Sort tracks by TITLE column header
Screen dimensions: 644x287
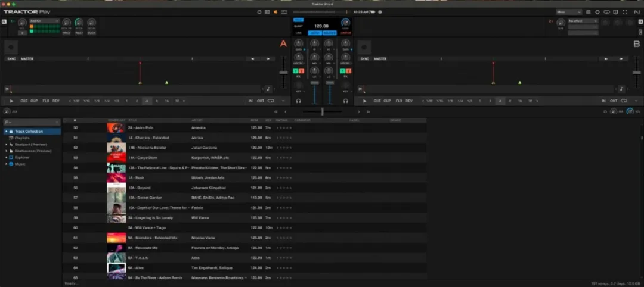[x=132, y=120]
